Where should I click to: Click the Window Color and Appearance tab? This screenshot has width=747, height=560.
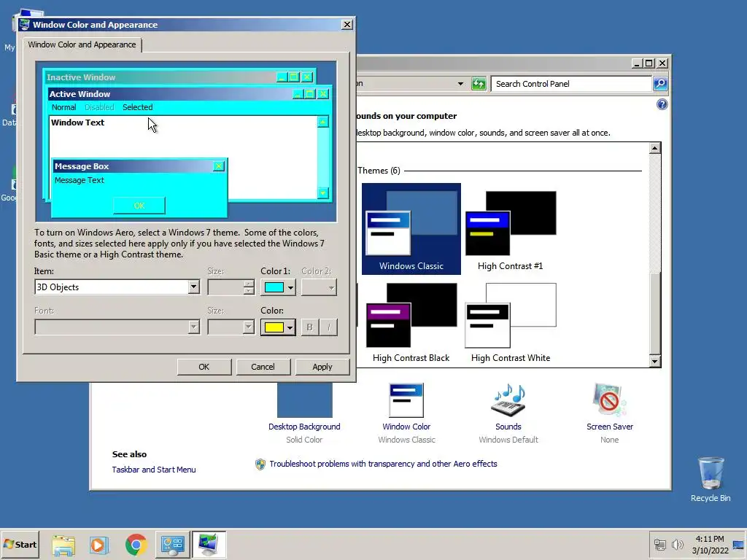82,44
